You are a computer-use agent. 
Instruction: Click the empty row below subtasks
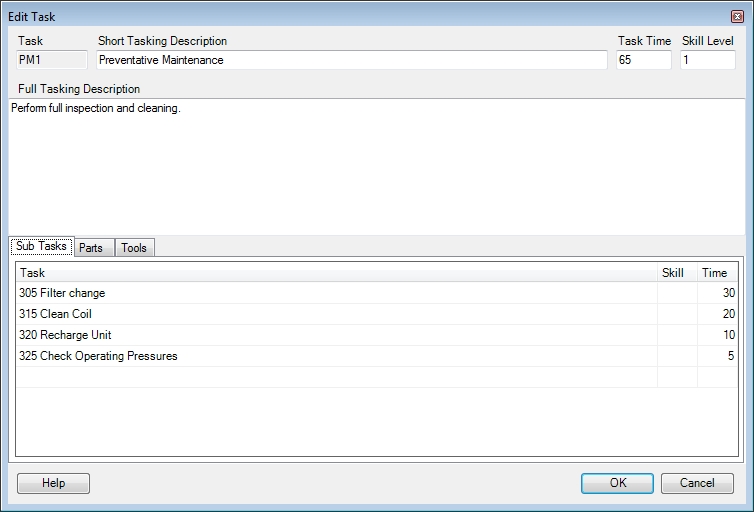point(377,377)
